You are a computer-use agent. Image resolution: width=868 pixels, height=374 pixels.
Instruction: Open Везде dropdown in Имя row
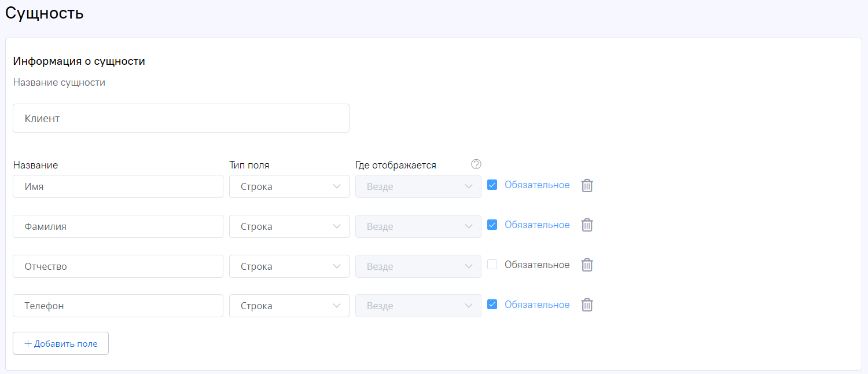coord(418,187)
